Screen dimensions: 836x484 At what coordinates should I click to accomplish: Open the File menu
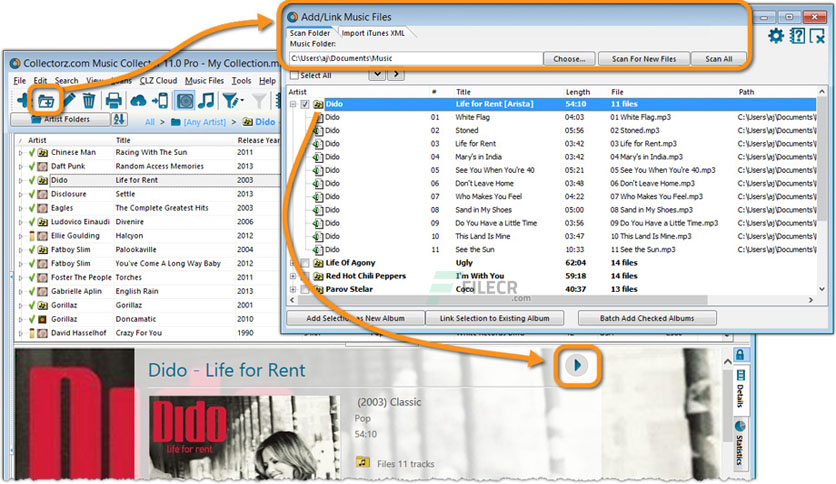click(19, 80)
